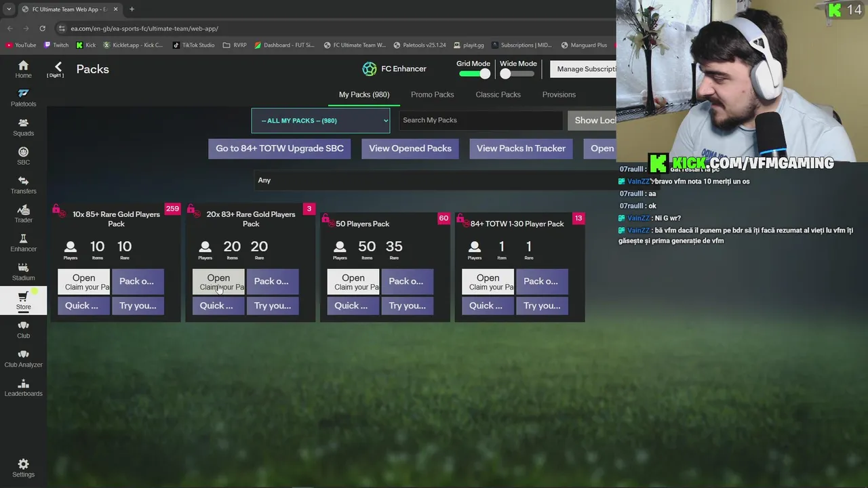Click the FC Enhancer logo icon
The width and height of the screenshot is (868, 488).
point(369,68)
